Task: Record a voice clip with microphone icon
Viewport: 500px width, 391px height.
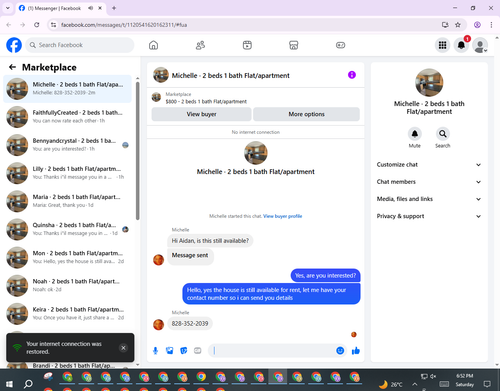Action: click(155, 351)
